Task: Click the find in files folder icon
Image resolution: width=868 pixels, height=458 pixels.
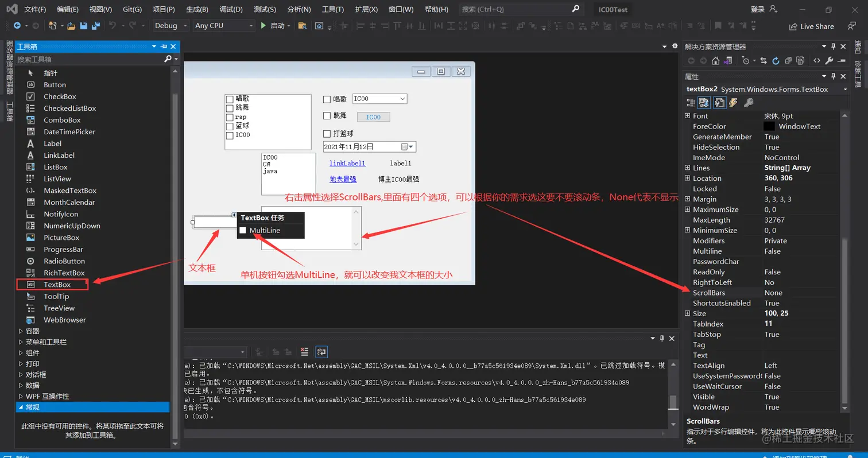Action: 303,26
